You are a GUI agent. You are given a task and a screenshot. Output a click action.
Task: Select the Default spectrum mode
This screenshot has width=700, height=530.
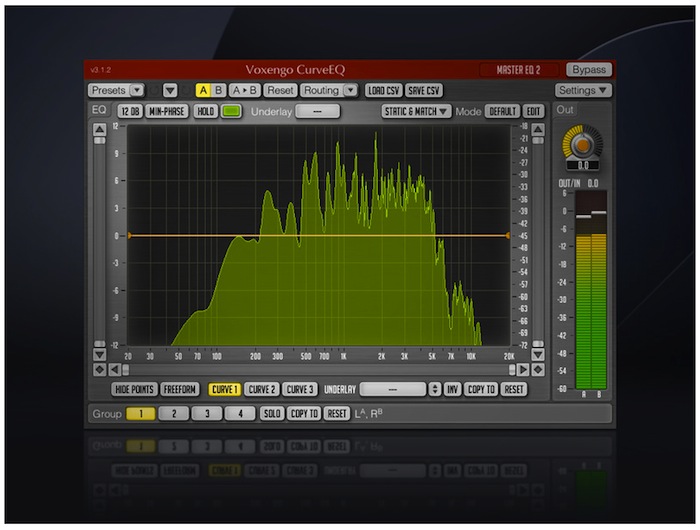[x=502, y=111]
